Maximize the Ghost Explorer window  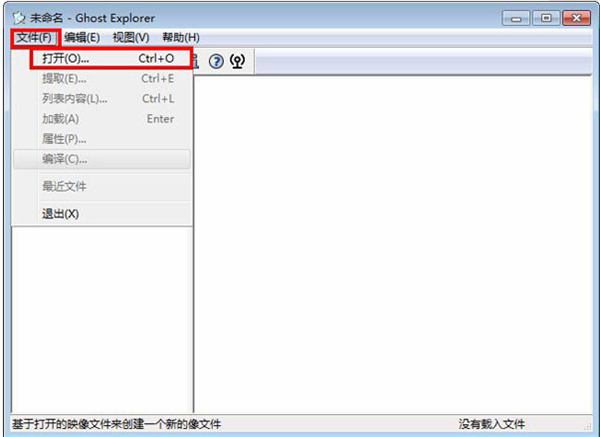[546, 18]
